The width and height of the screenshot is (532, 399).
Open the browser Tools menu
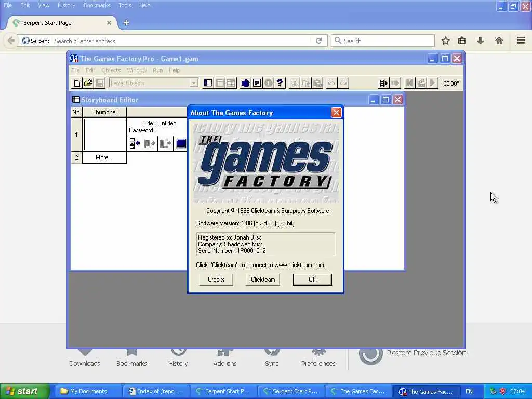(x=125, y=5)
